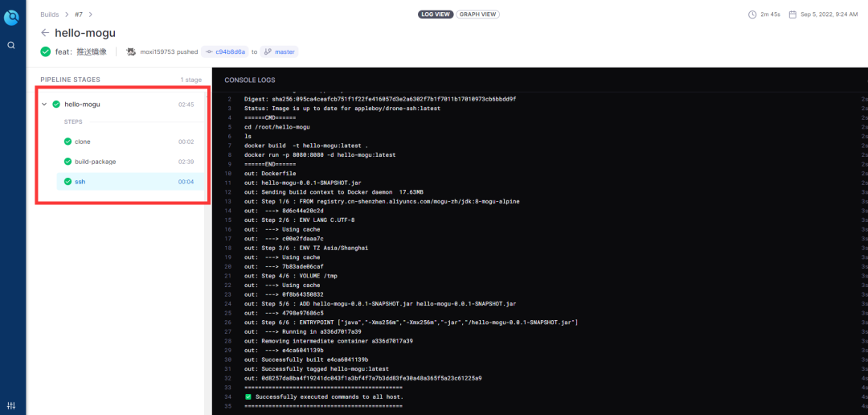This screenshot has width=868, height=415.
Task: Click the clock icon beside 2m 45s
Action: [x=752, y=14]
